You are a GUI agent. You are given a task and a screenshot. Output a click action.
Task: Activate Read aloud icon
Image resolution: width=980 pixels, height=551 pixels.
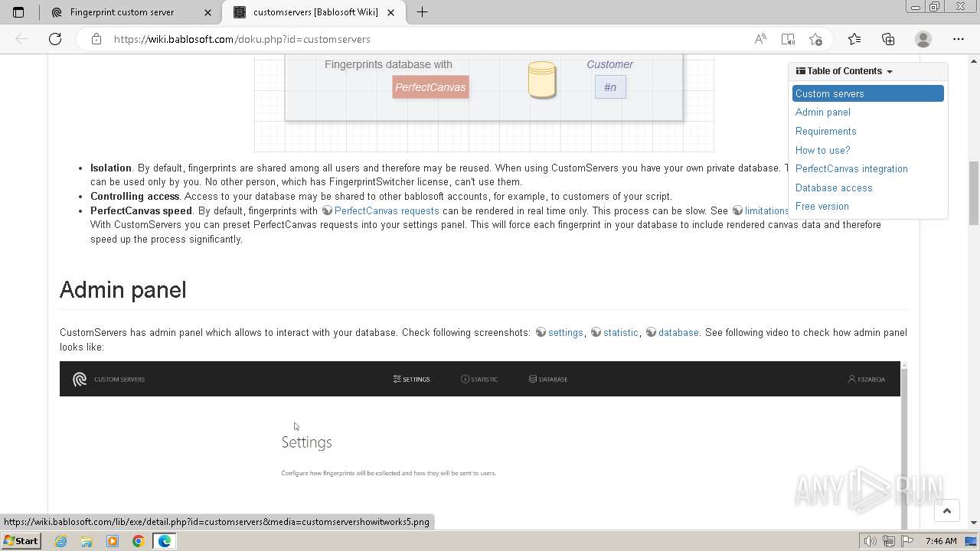[760, 39]
